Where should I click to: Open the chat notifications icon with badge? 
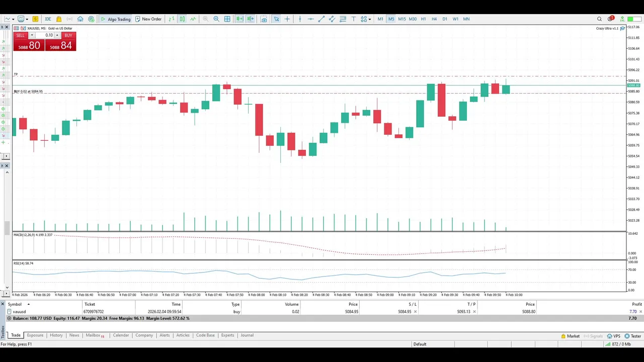pos(611,19)
